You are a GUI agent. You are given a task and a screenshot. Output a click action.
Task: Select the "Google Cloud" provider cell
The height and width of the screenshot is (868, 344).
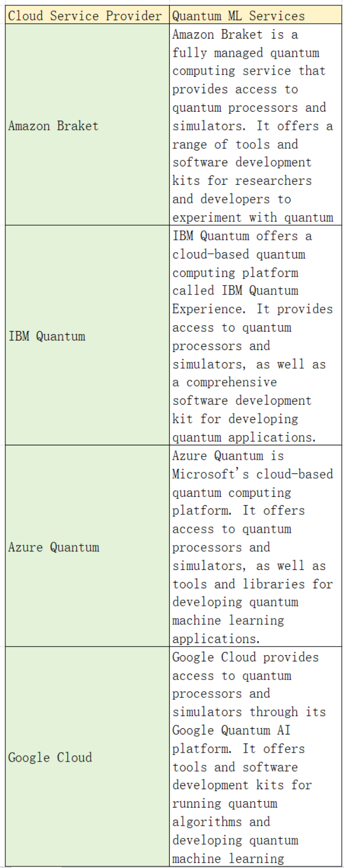50,757
